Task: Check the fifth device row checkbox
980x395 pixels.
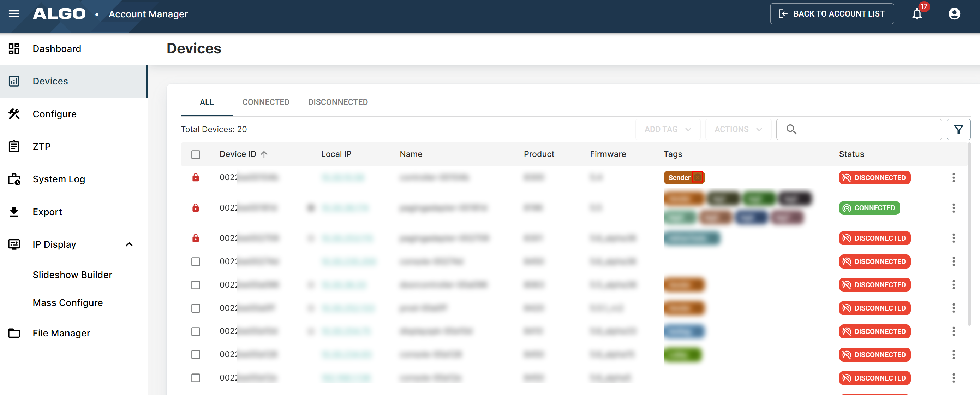Action: pos(196,285)
